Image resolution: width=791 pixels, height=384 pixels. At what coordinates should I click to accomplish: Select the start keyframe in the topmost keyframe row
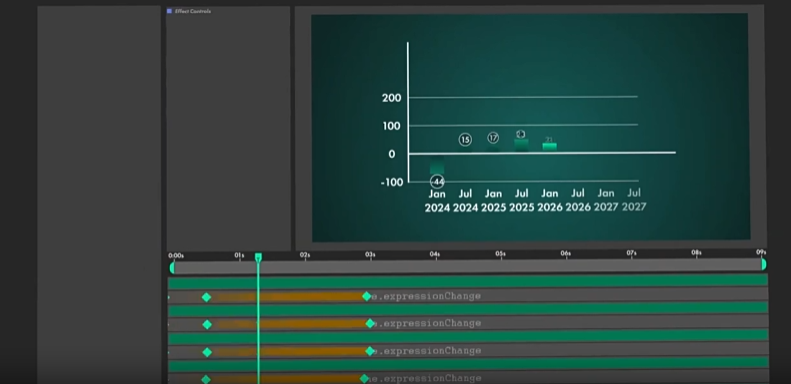[206, 297]
